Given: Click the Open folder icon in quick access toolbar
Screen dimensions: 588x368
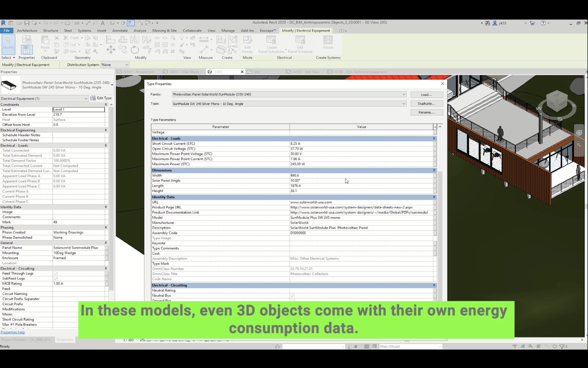Looking at the screenshot, I should pos(19,23).
